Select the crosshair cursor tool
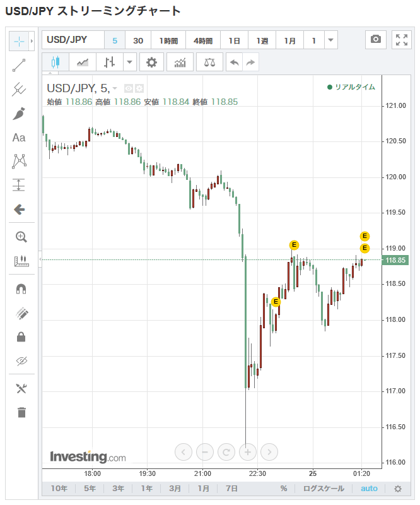This screenshot has width=420, height=505. [19, 41]
